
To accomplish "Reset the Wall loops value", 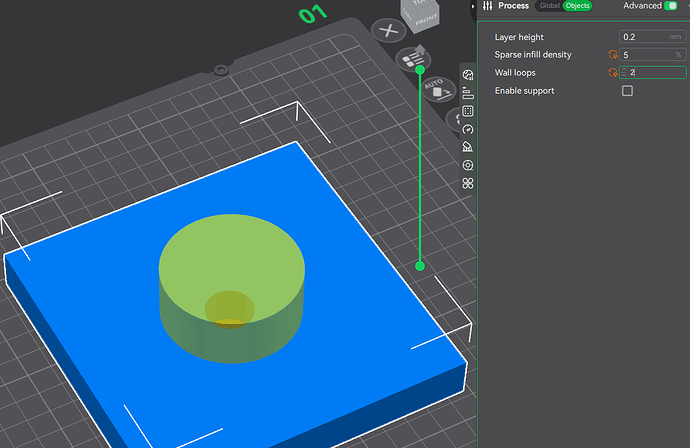I will 613,73.
